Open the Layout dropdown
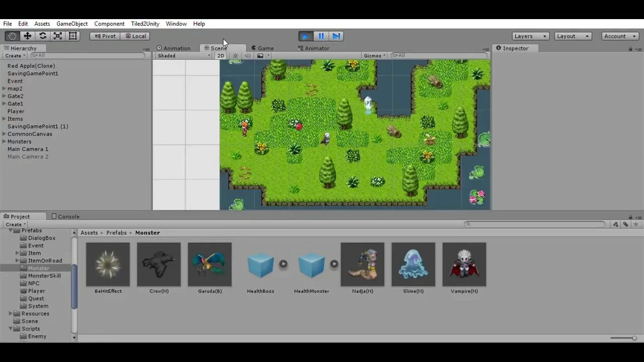The height and width of the screenshot is (362, 644). coord(573,36)
